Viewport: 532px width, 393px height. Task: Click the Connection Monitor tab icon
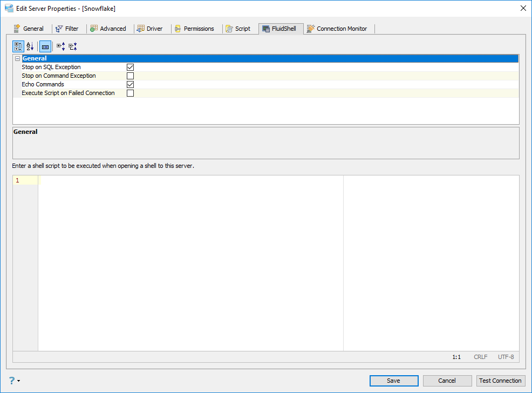click(310, 29)
